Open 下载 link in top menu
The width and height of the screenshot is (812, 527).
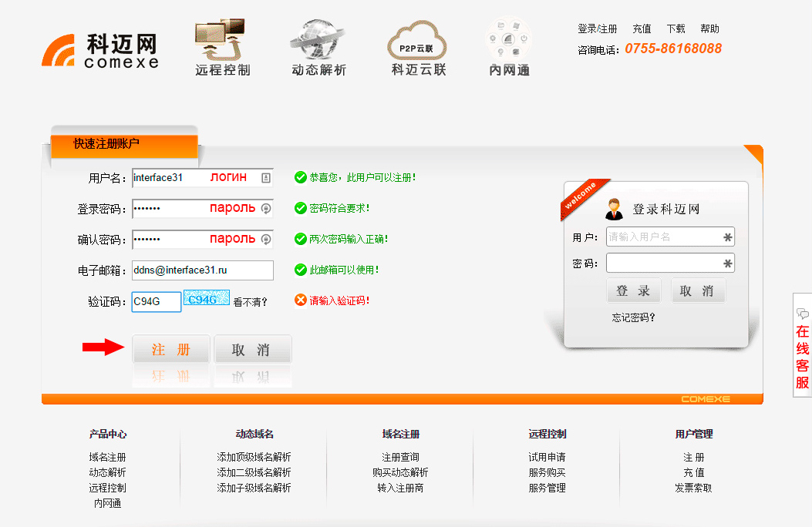pos(676,29)
